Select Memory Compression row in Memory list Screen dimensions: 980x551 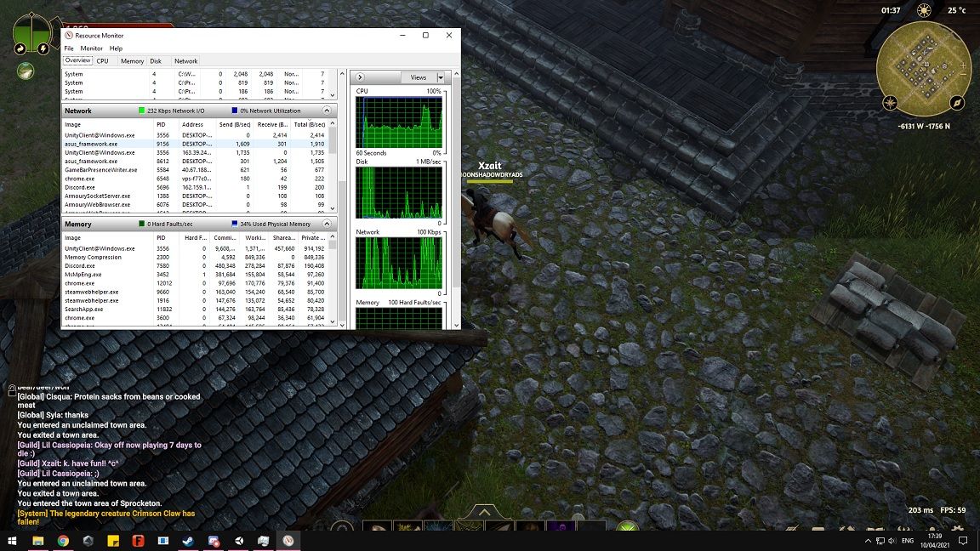[195, 258]
